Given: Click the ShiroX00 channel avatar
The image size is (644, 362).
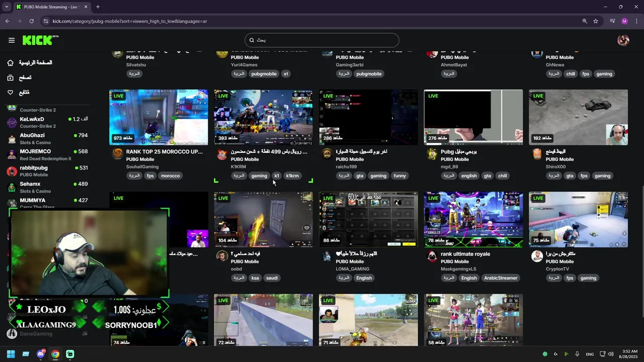Looking at the screenshot, I should pos(537,154).
